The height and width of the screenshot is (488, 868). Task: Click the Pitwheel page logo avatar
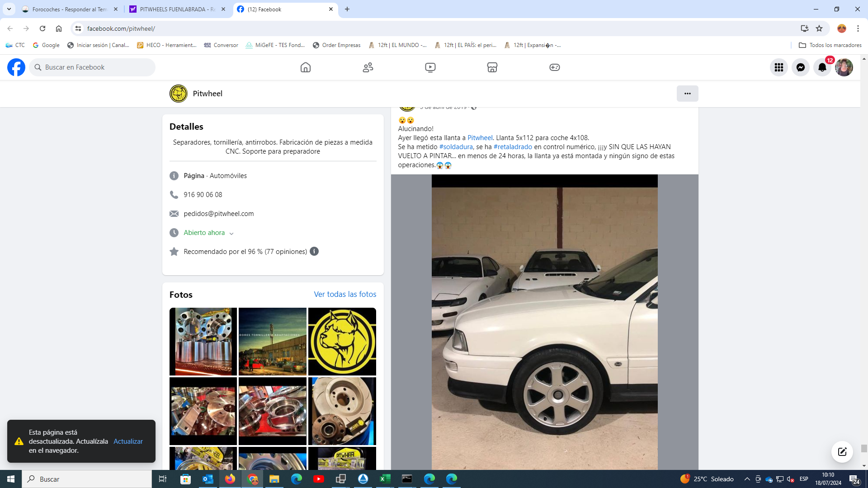point(179,94)
